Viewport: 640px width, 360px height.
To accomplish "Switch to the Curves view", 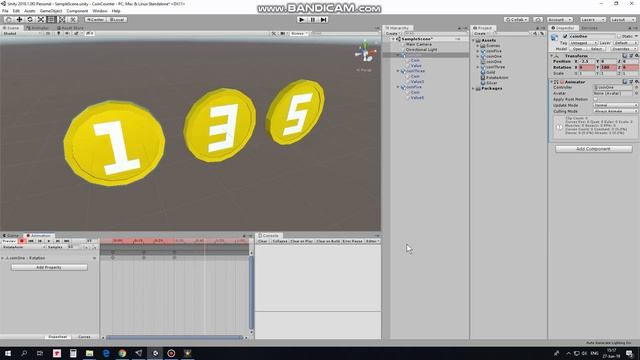I will tap(84, 337).
